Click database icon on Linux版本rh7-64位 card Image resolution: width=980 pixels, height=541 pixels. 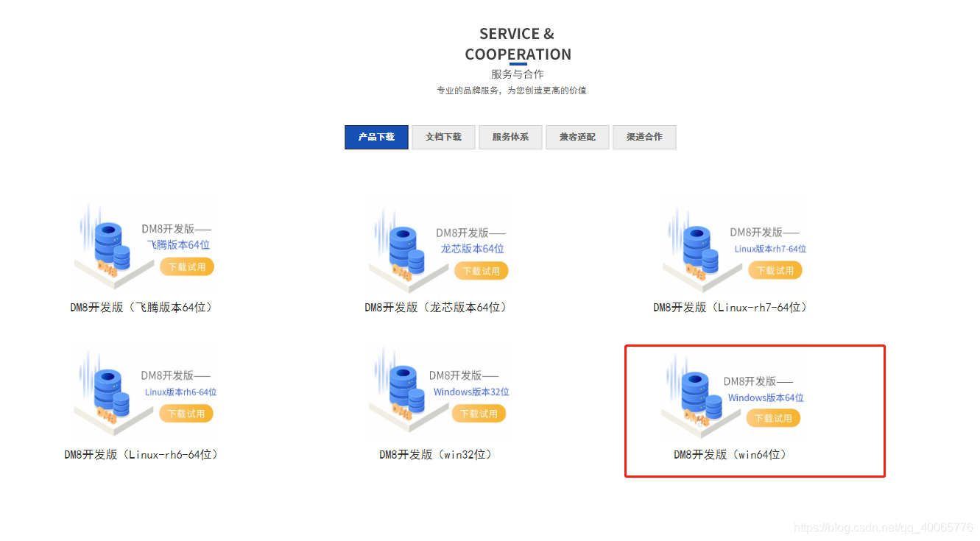pyautogui.click(x=700, y=250)
